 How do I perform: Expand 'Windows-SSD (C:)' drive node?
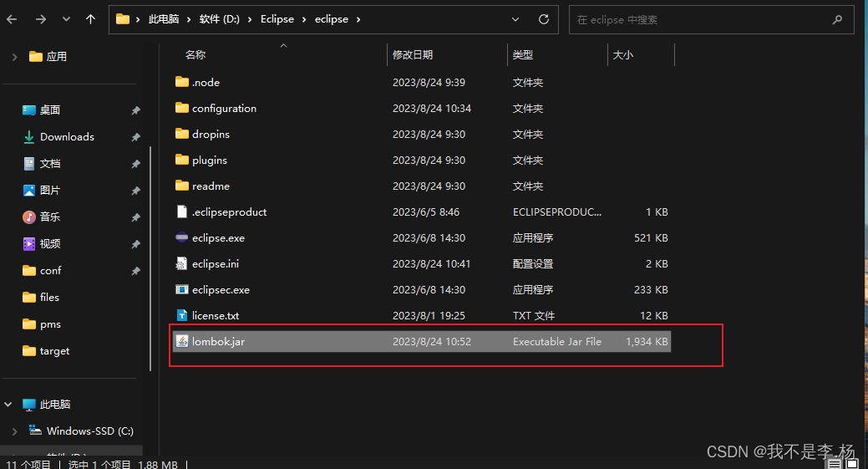[x=15, y=431]
